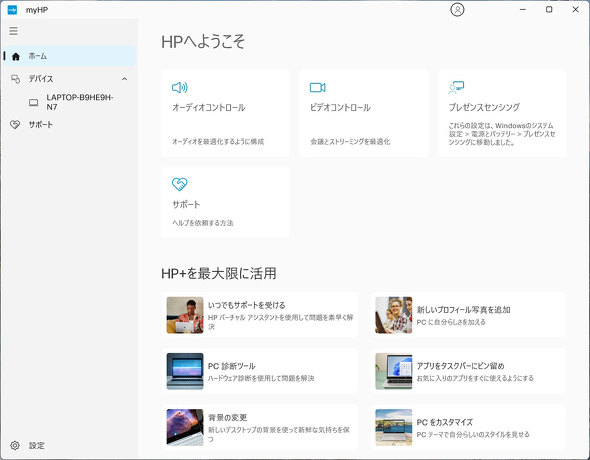Open the hamburger navigation menu
Screen dimensions: 590x460
pyautogui.click(x=14, y=31)
